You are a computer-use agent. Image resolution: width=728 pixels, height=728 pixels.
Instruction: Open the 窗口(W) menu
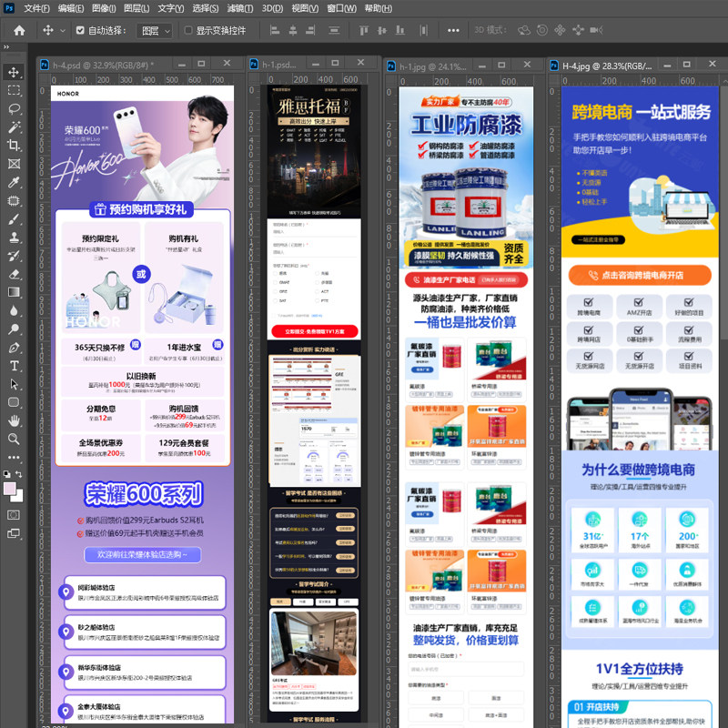pyautogui.click(x=341, y=8)
